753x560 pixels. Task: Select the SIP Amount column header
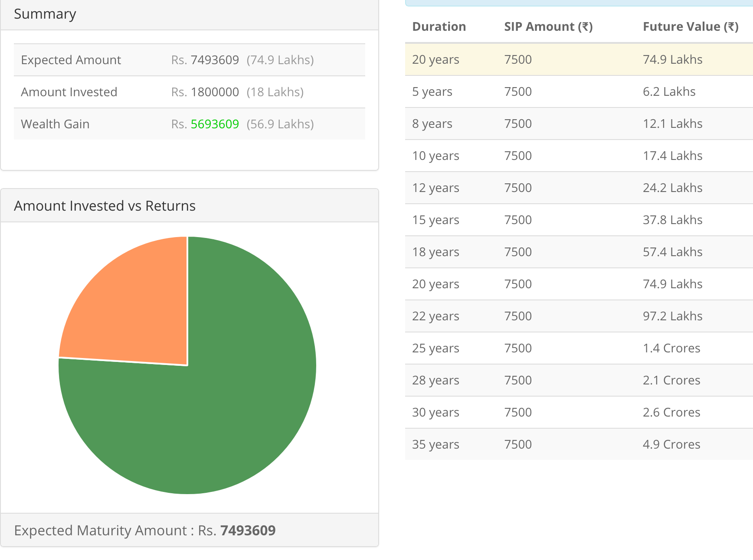tap(548, 27)
